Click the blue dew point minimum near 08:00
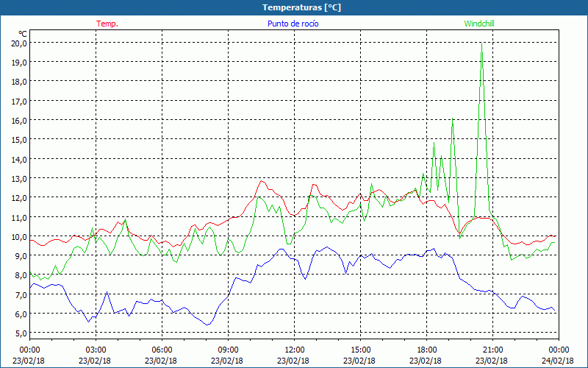This screenshot has width=588, height=368. point(207,325)
